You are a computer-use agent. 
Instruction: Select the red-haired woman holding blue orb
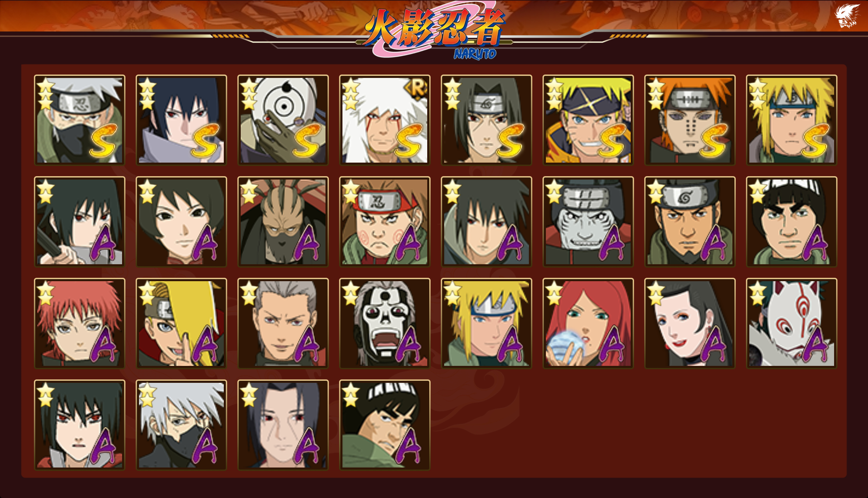[588, 323]
